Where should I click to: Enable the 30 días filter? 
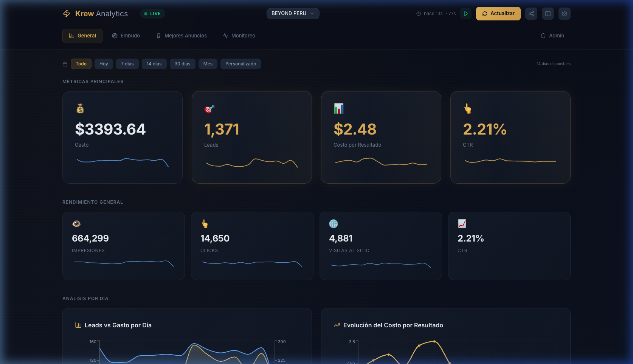point(183,64)
